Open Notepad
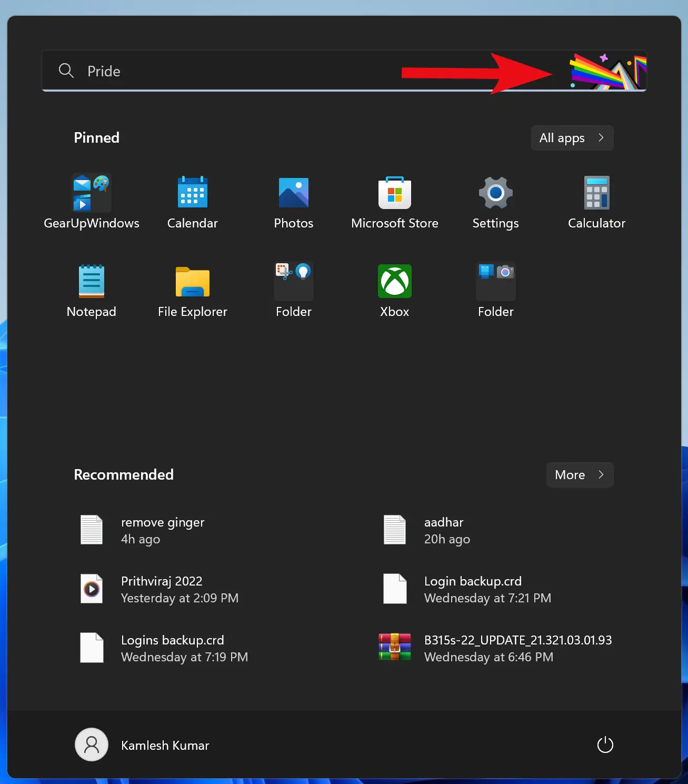 coord(91,290)
